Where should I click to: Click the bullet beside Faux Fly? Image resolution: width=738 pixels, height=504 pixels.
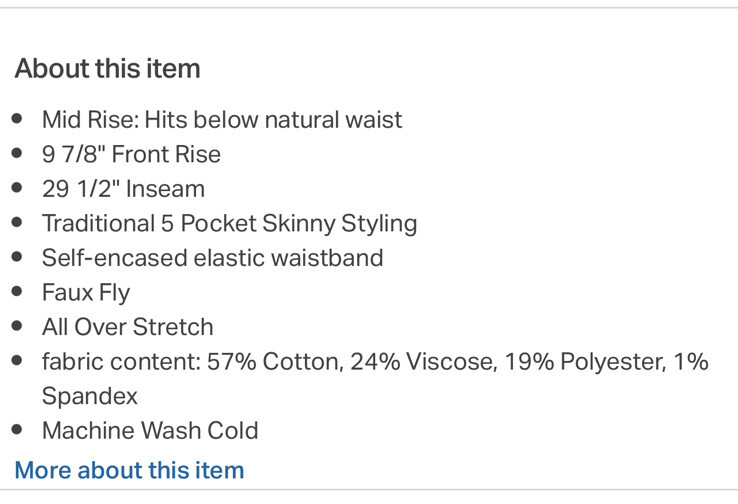pyautogui.click(x=18, y=292)
